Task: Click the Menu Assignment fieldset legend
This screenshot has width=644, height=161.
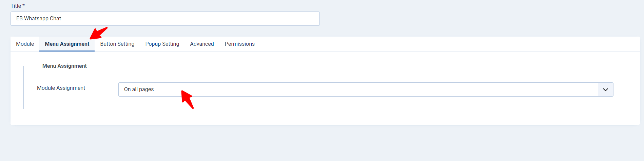Action: tap(64, 66)
